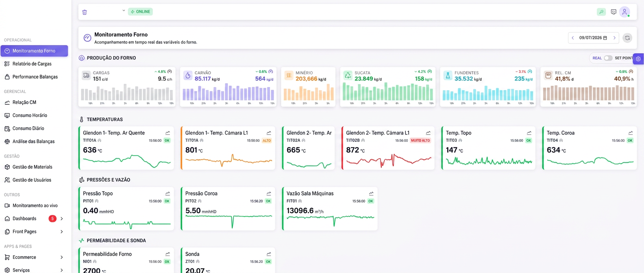Click Glendon 2- Temp. Câmara L1 red trend line
Screen dimensions: 644x273
point(389,160)
